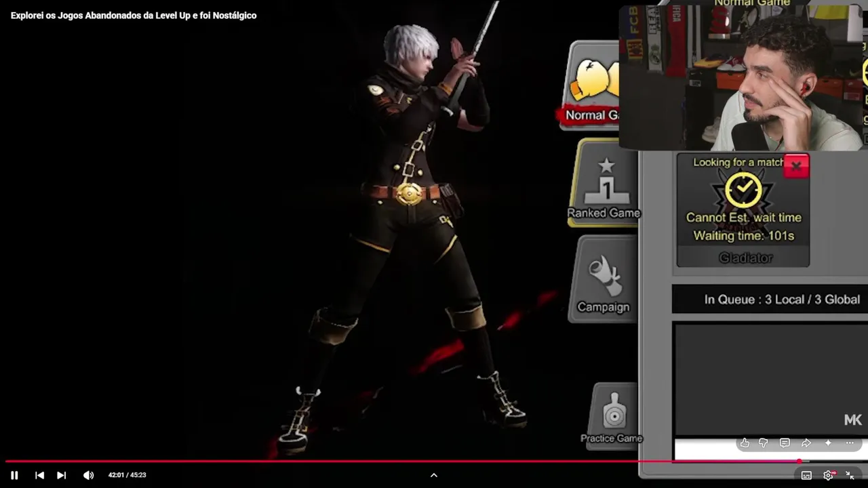
Task: Click the 'Gladiator' label
Action: click(x=745, y=258)
